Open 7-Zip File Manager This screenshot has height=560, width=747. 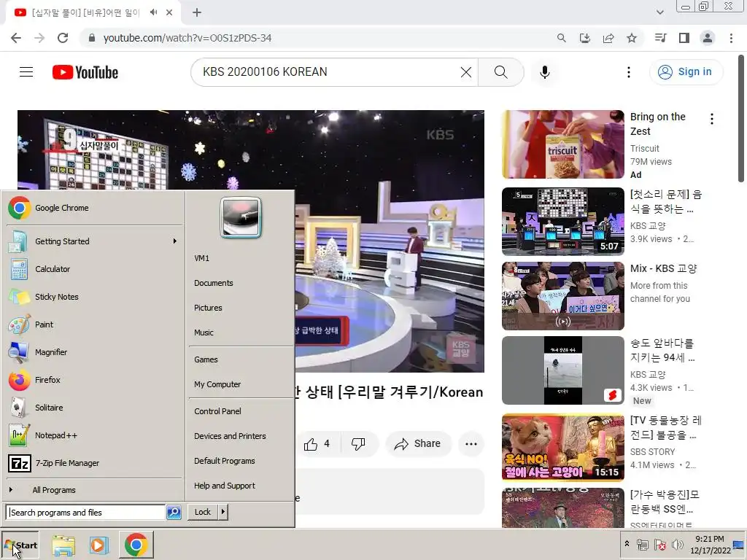tap(94, 462)
